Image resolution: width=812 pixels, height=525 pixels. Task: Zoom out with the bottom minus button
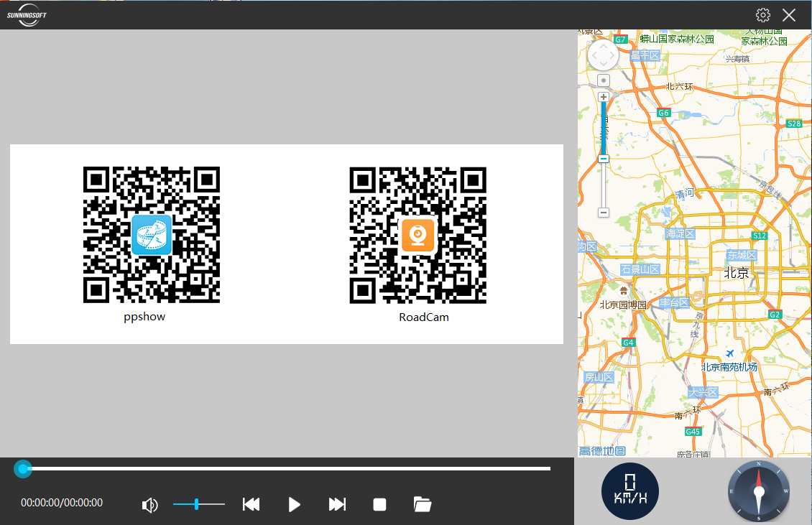[x=604, y=213]
